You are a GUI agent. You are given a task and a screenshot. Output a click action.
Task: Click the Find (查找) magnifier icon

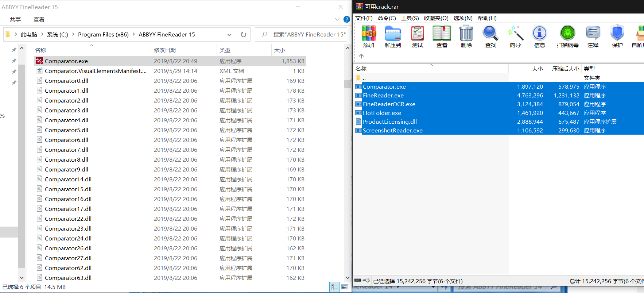(x=490, y=33)
